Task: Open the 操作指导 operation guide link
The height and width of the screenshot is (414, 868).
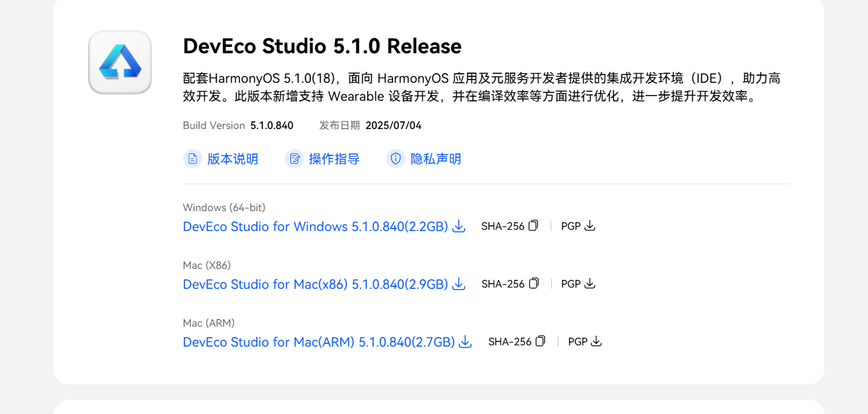Action: 335,159
